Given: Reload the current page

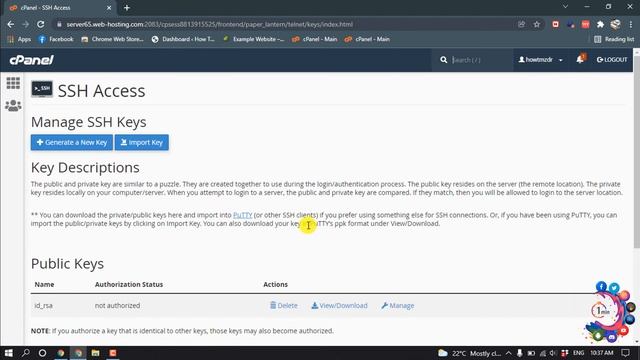Looking at the screenshot, I should pos(41,24).
